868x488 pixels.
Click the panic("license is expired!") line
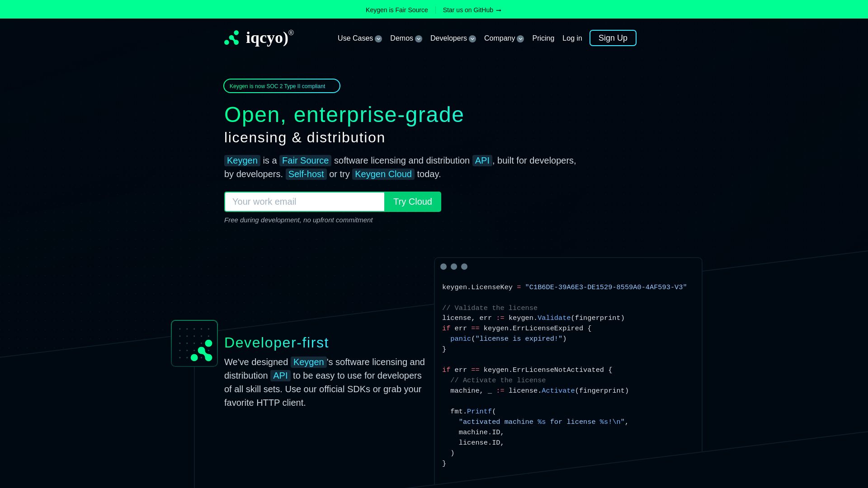point(508,339)
